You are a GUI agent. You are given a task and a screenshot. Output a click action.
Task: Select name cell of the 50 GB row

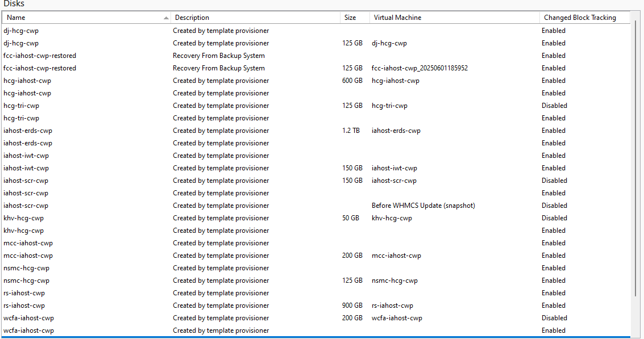tap(23, 218)
